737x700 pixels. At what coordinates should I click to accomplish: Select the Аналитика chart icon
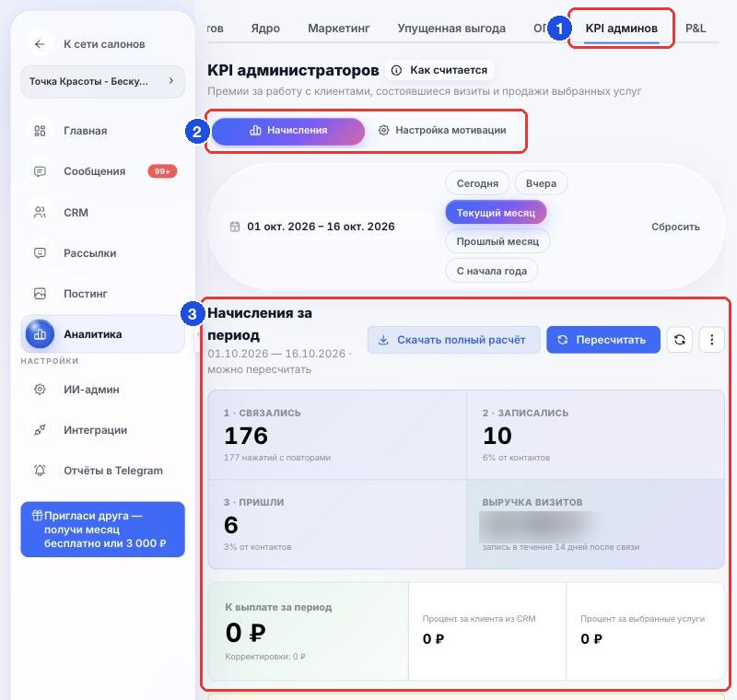pyautogui.click(x=40, y=334)
